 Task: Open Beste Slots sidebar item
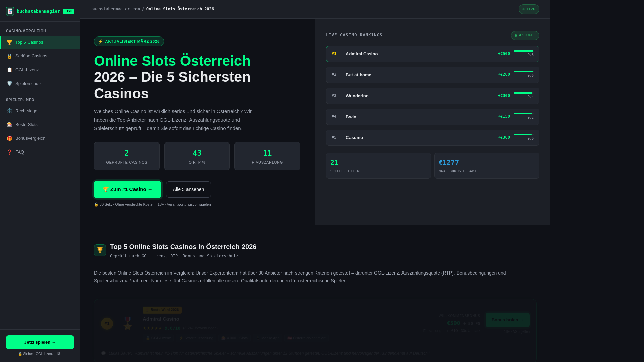tap(40, 125)
